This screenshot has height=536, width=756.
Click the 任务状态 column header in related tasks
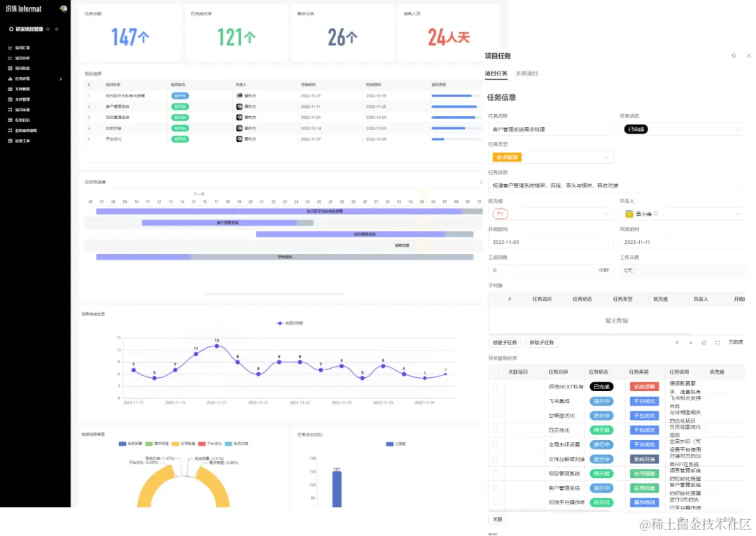[598, 372]
